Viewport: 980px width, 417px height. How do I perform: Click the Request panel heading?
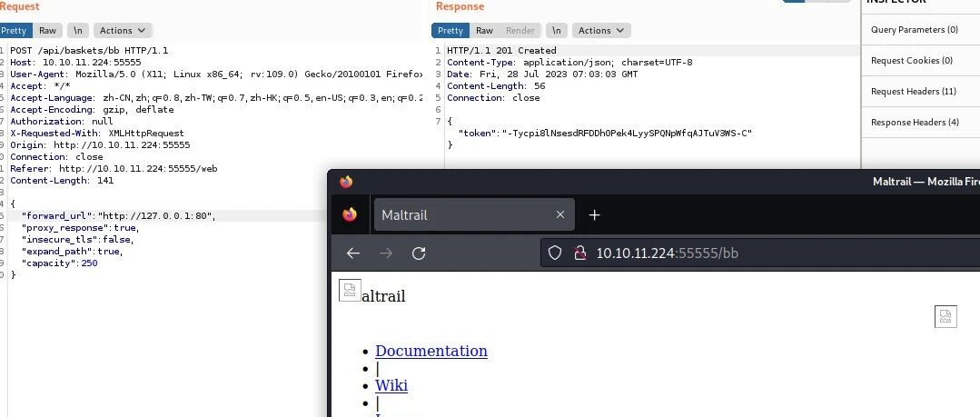pyautogui.click(x=19, y=6)
